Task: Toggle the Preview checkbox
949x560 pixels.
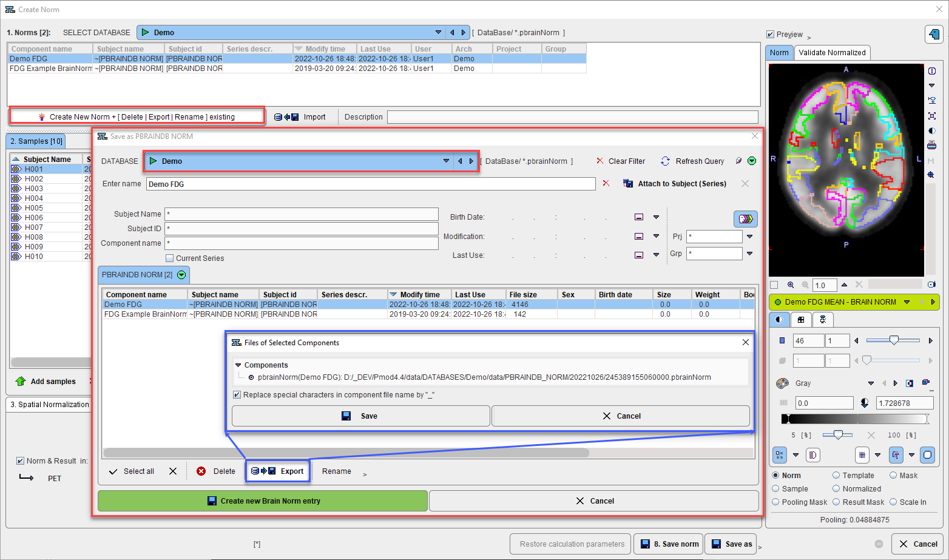Action: (770, 35)
